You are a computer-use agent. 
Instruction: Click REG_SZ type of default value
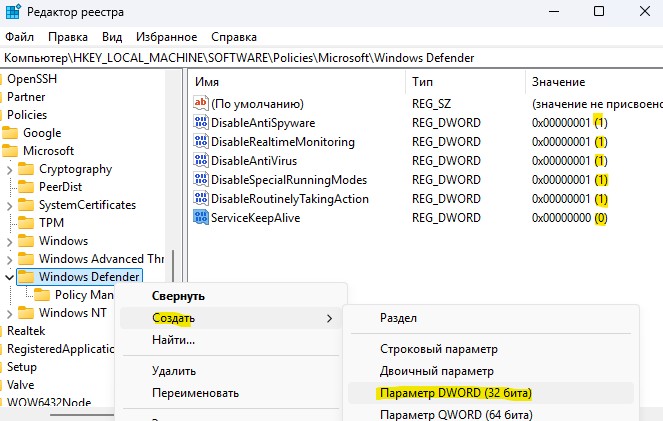coord(431,104)
